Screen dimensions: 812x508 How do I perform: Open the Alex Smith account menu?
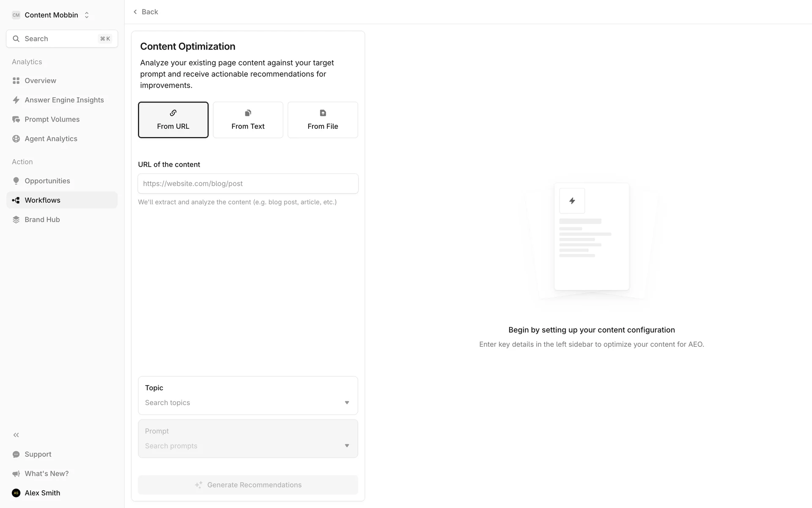[42, 493]
